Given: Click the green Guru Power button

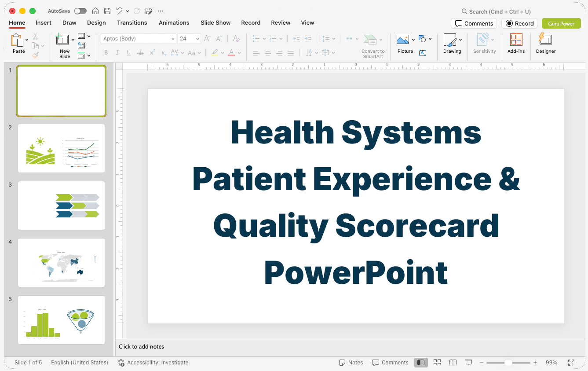Looking at the screenshot, I should (x=561, y=23).
